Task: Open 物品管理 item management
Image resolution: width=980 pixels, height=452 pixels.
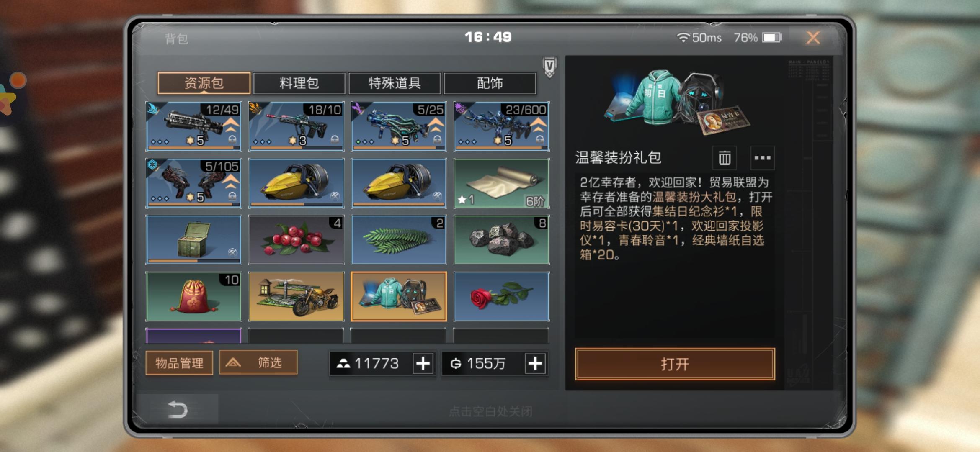Action: (x=179, y=362)
